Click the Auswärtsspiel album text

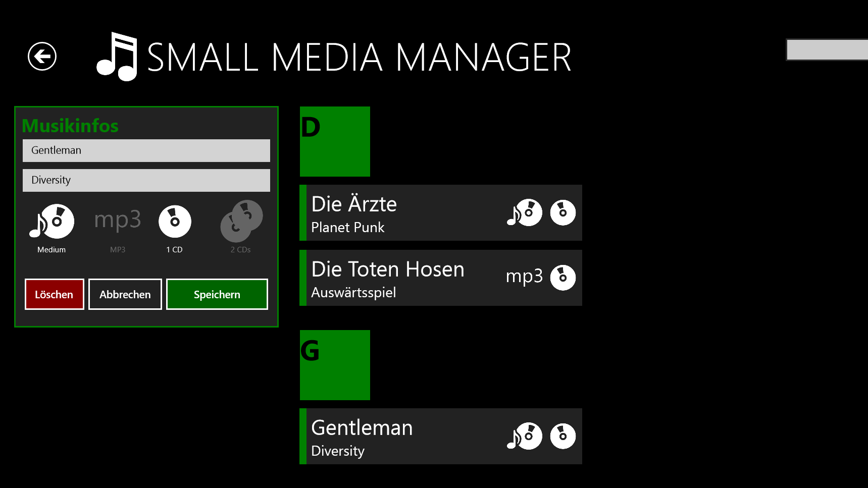pos(353,293)
